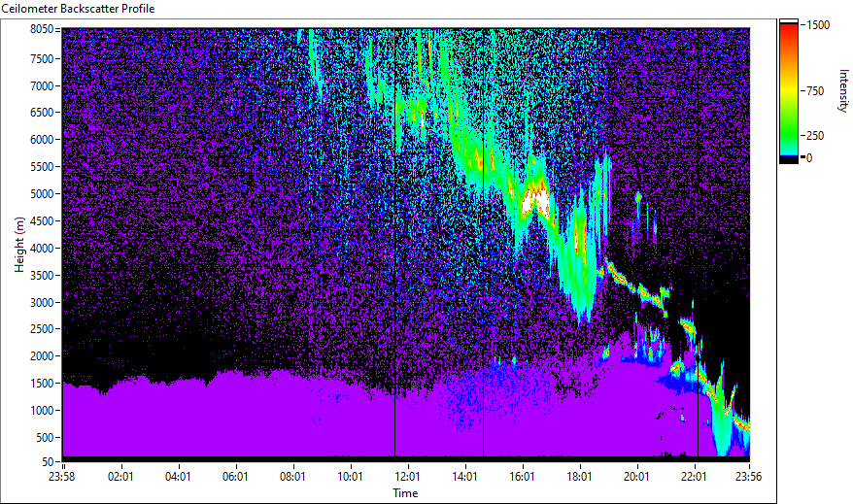853x504 pixels.
Task: Click the 7000 height tick label
Action: coord(42,85)
